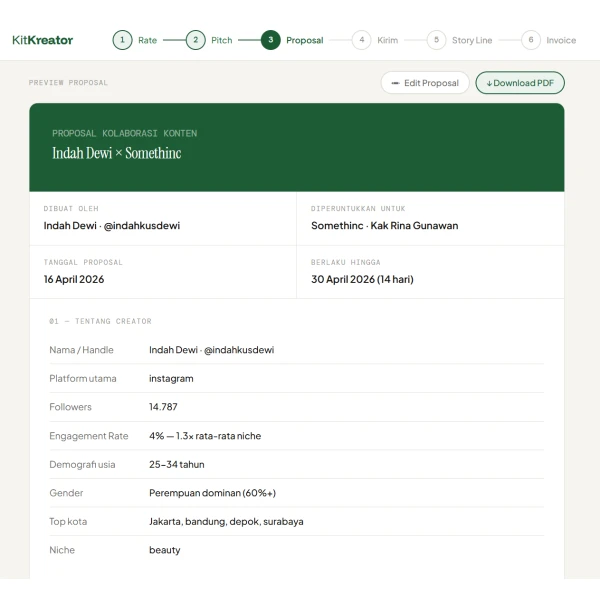Screen dimensions: 600x600
Task: Select the step 3 Proposal circle
Action: click(x=271, y=40)
